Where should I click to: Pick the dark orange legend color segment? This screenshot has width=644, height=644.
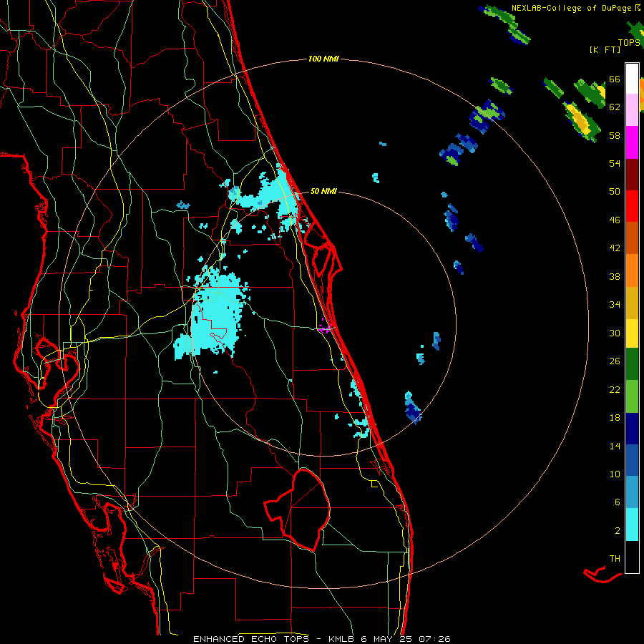(632, 238)
